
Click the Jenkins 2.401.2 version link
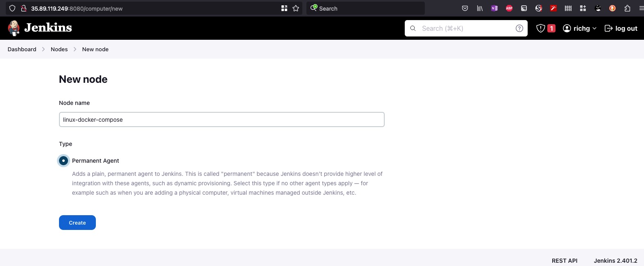coord(616,261)
